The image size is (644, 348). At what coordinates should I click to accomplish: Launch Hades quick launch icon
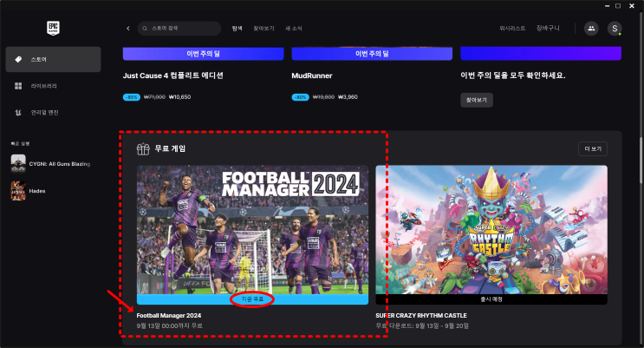(x=18, y=191)
